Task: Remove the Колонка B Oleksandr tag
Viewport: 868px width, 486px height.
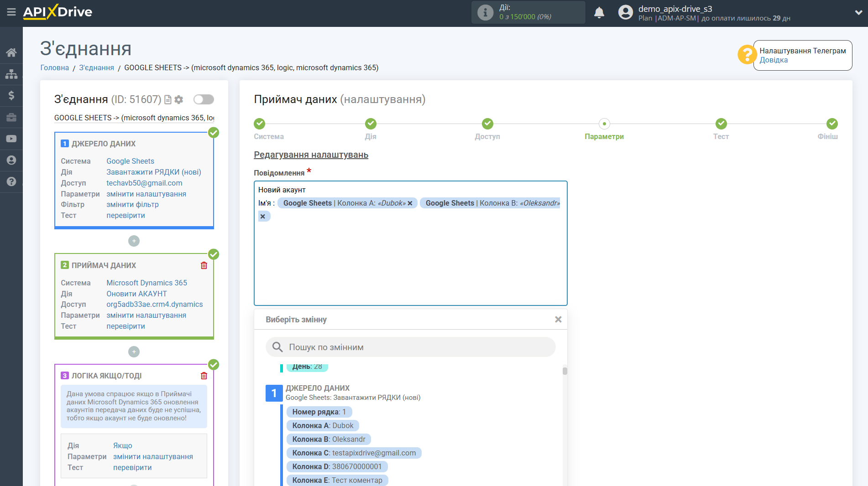Action: coord(263,217)
